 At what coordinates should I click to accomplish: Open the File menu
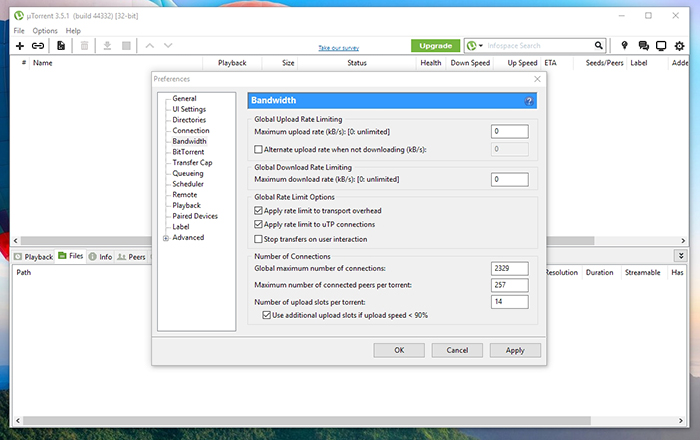pyautogui.click(x=19, y=31)
